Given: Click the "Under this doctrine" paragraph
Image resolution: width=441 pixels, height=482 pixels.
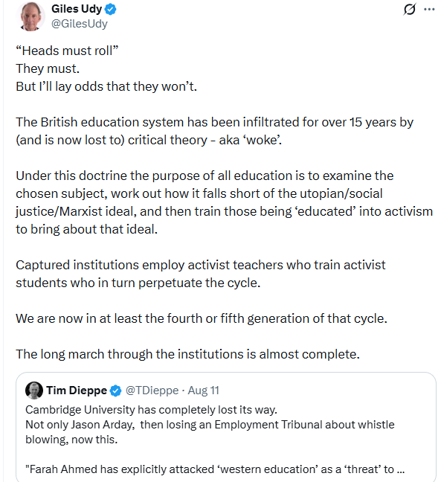Looking at the screenshot, I should [224, 202].
